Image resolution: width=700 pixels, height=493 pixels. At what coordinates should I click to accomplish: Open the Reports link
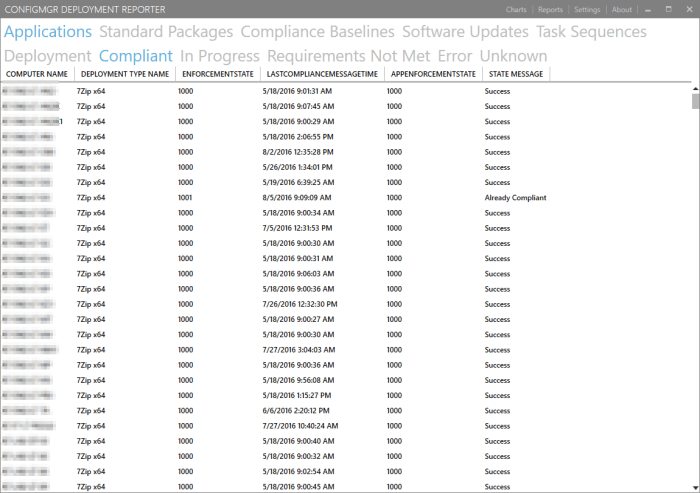point(550,10)
